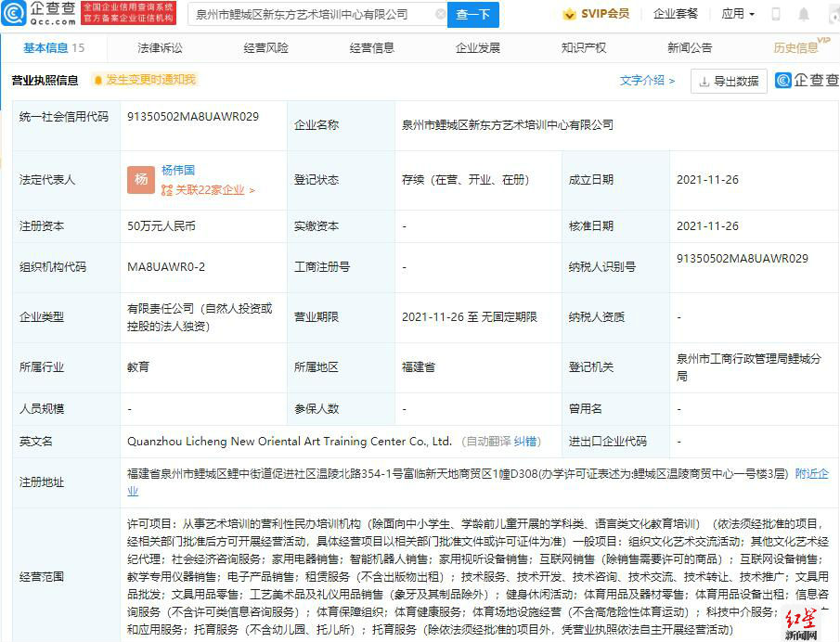Switch to the 法律诉讼 tab
Screen dimensions: 840x642
(160, 47)
